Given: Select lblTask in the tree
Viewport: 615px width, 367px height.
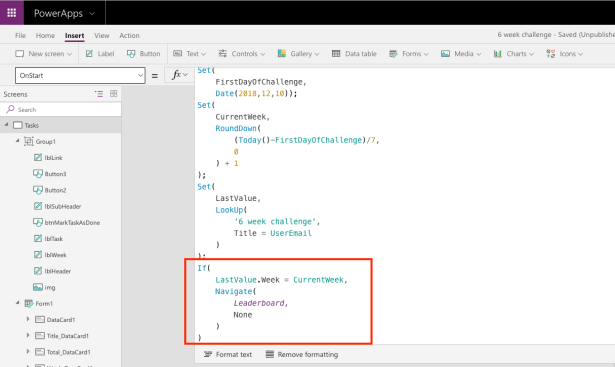Looking at the screenshot, I should [x=53, y=238].
